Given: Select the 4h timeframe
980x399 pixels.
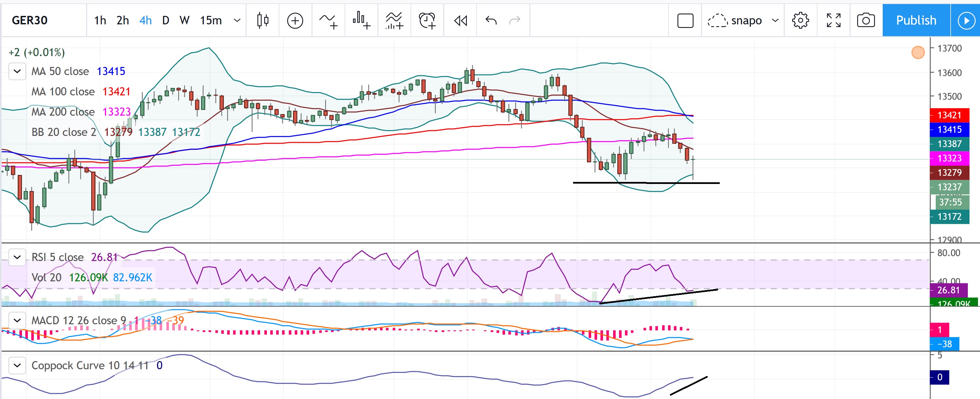Looking at the screenshot, I should [x=145, y=20].
